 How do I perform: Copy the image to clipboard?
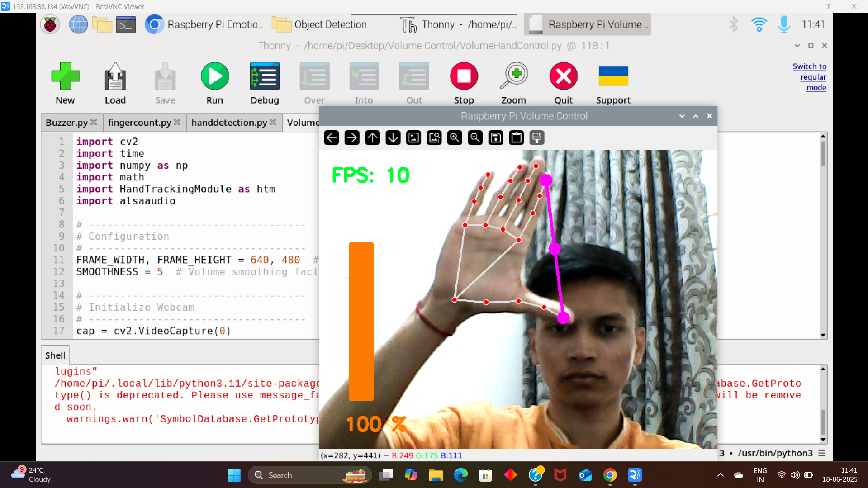click(516, 137)
